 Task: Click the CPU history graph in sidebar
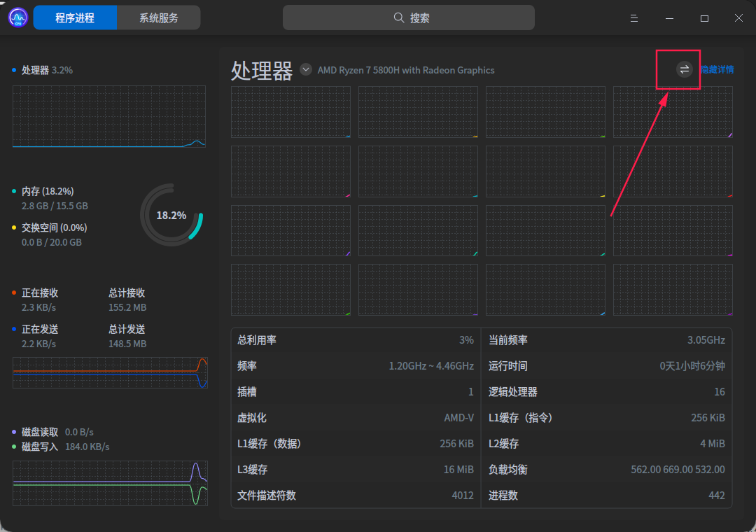point(109,115)
